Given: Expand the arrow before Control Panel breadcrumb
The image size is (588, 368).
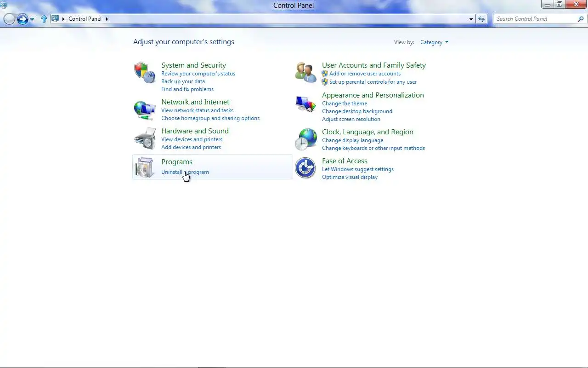Looking at the screenshot, I should [x=63, y=19].
